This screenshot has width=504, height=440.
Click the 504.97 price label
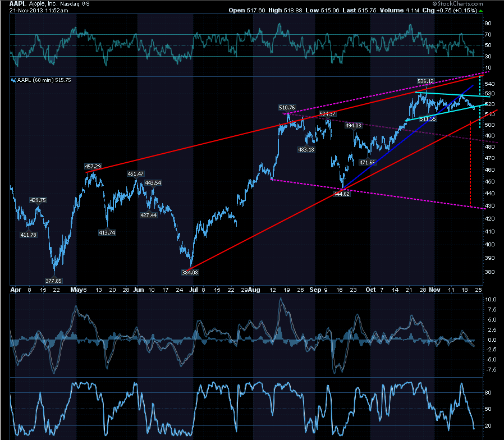pyautogui.click(x=328, y=113)
